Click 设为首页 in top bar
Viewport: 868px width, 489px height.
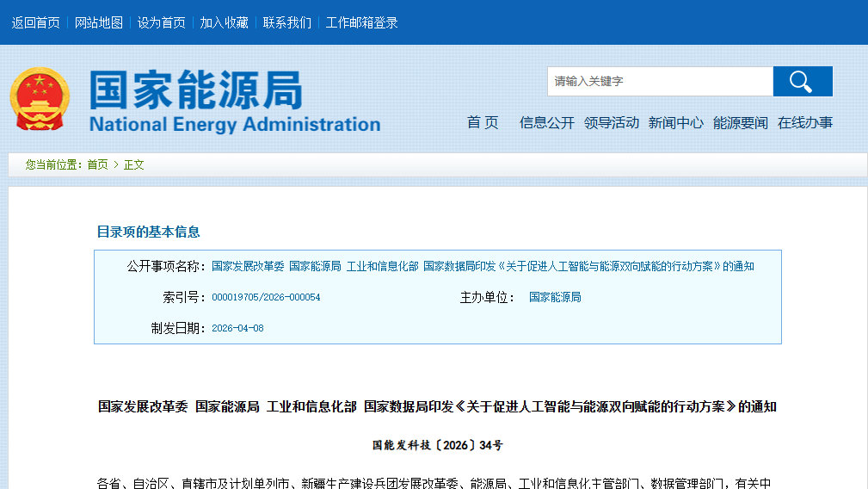click(161, 22)
